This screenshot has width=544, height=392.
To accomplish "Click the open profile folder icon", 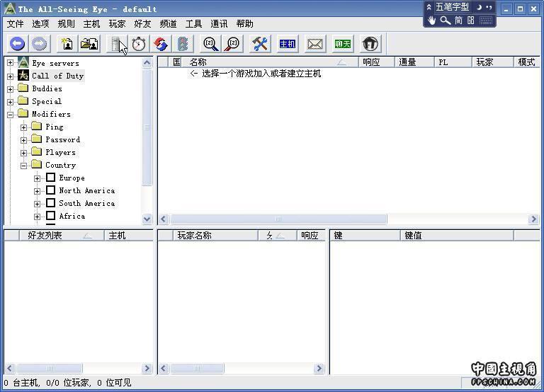I will tap(89, 44).
